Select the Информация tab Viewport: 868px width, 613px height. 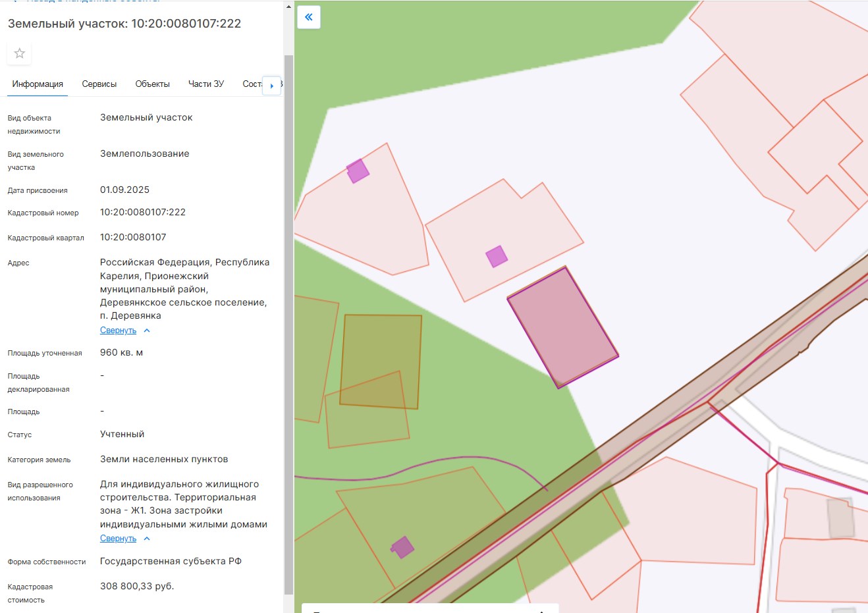tap(38, 84)
